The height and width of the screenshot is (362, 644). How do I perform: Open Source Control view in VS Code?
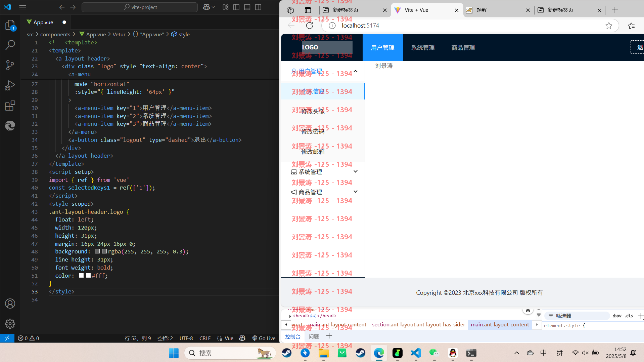[10, 65]
